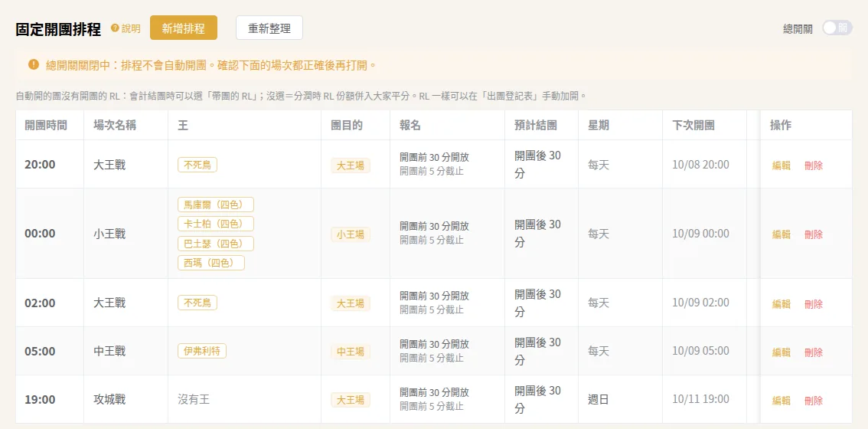Click the 新增排程 button
Screen dimensions: 868x429
click(183, 28)
